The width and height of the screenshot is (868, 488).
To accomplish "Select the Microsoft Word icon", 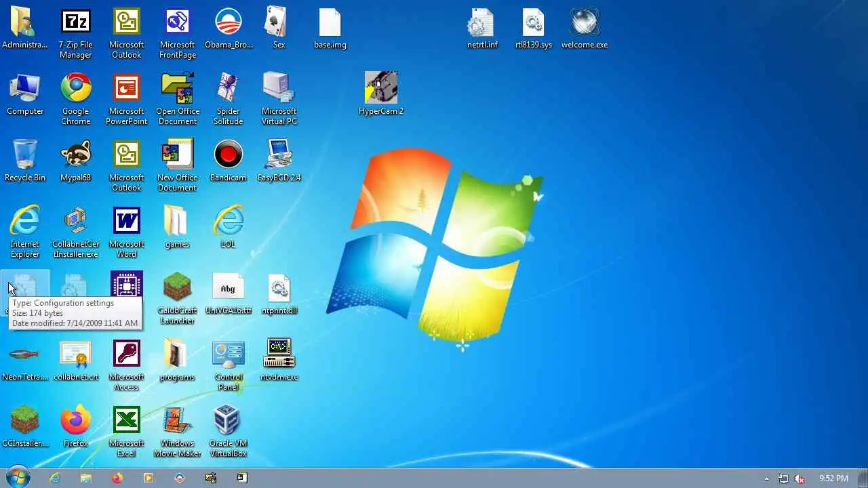I will [x=126, y=232].
